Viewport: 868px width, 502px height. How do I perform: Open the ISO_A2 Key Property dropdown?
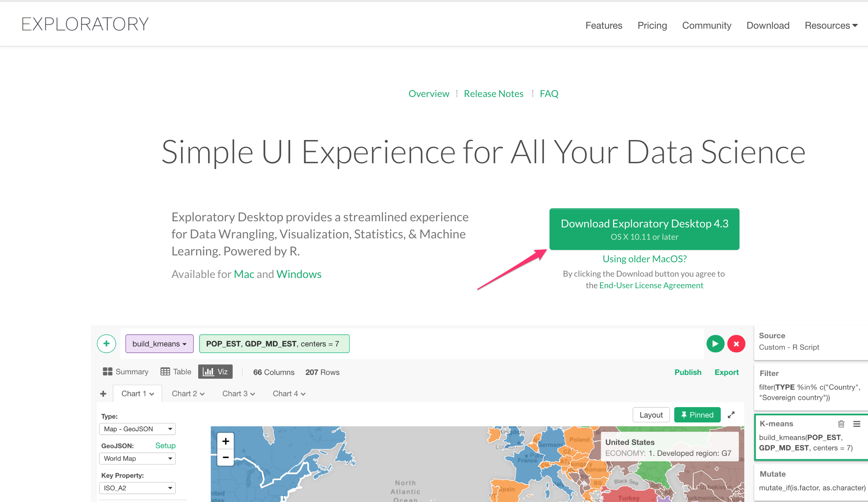[137, 488]
